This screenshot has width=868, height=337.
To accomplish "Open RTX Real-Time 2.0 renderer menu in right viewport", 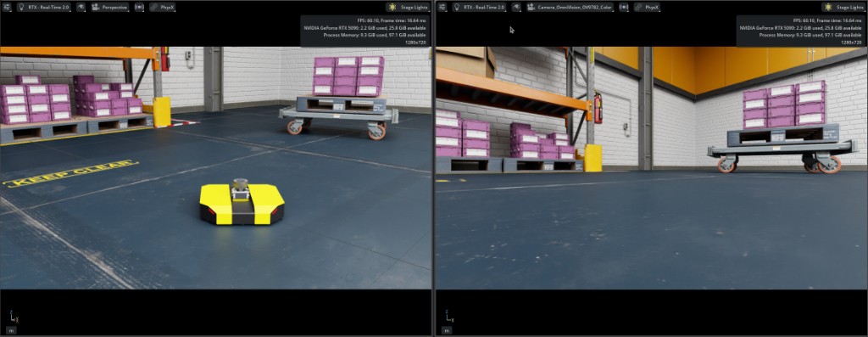I will click(x=478, y=7).
